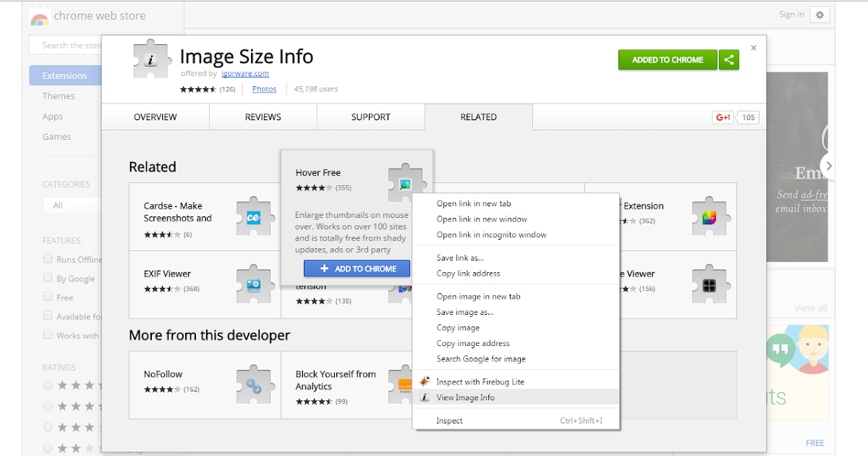Click the NoFollow extension icon
The width and height of the screenshot is (868, 456).
[254, 384]
